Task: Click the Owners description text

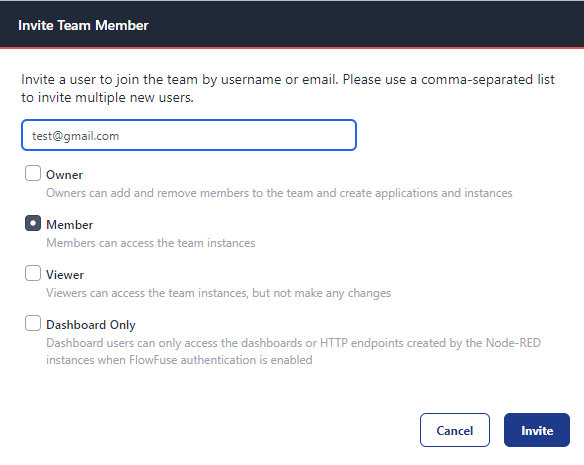Action: [279, 193]
